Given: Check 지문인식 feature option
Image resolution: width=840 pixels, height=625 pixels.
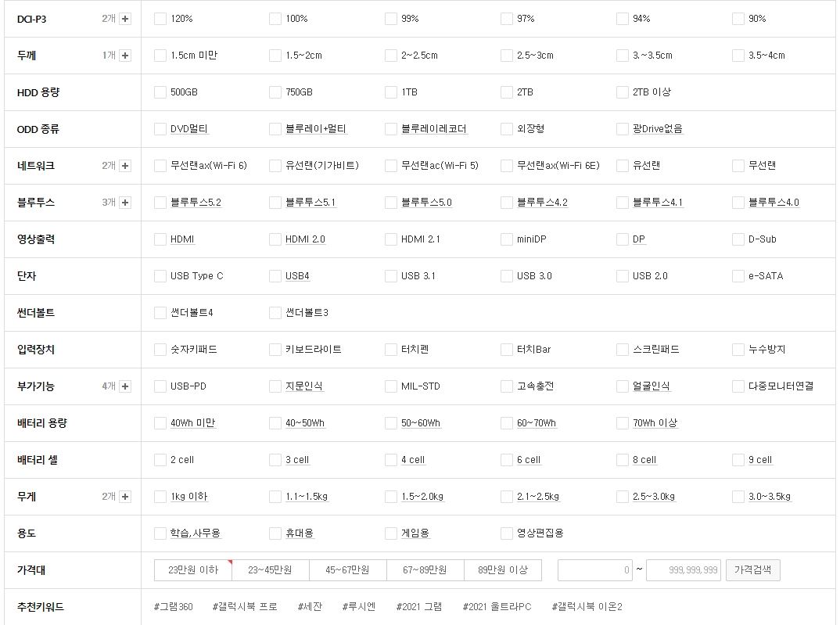Looking at the screenshot, I should coord(275,386).
